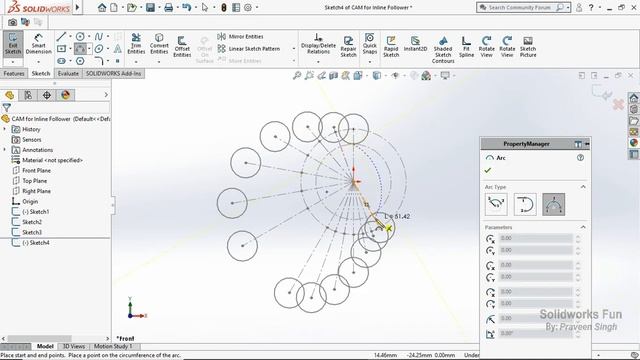The width and height of the screenshot is (640, 360).
Task: Select the 3 Point Arc tool in ribbon
Action: tap(80, 49)
